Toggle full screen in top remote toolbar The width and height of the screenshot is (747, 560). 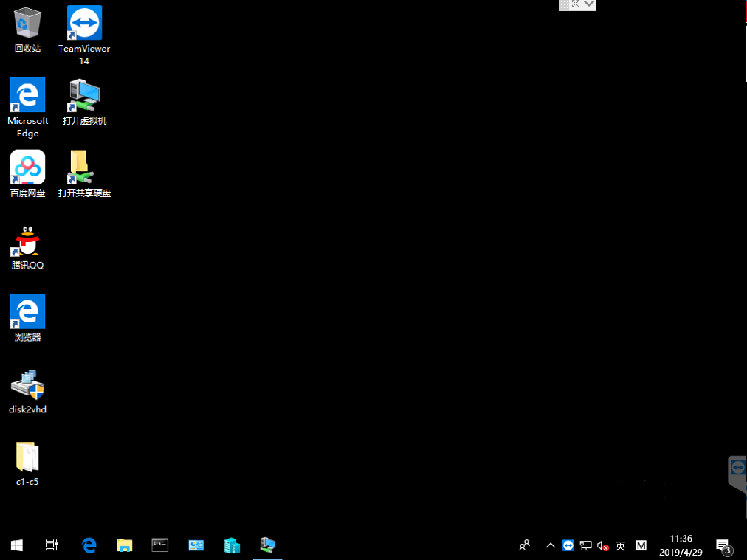pos(576,4)
